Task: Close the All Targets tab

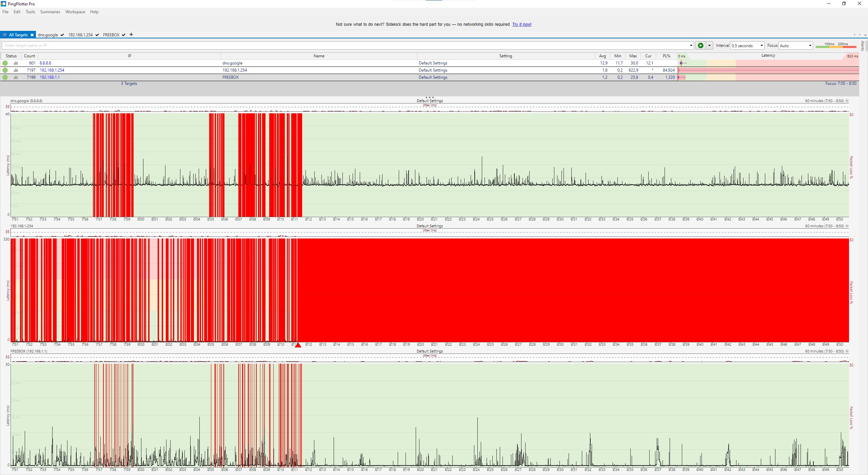Action: coord(32,35)
